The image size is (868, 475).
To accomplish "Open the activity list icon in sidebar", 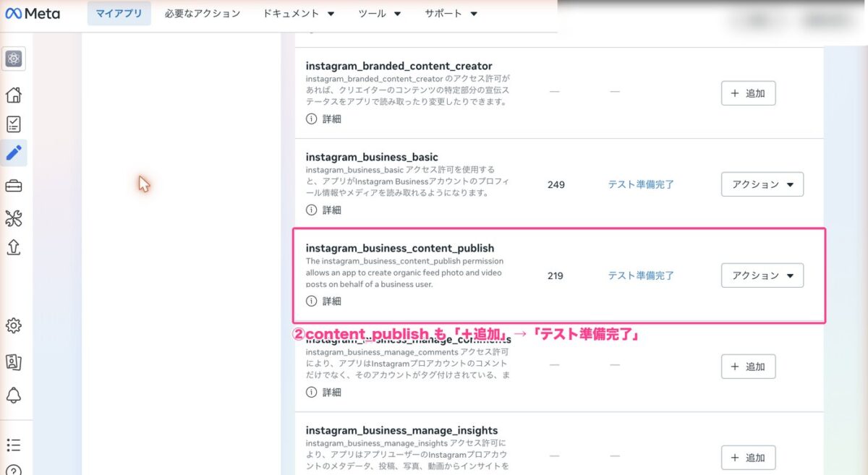I will point(14,445).
